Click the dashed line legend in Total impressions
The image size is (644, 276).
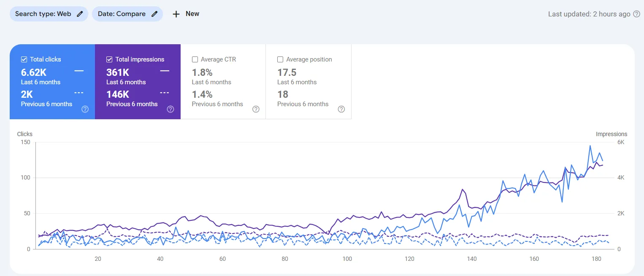(165, 93)
